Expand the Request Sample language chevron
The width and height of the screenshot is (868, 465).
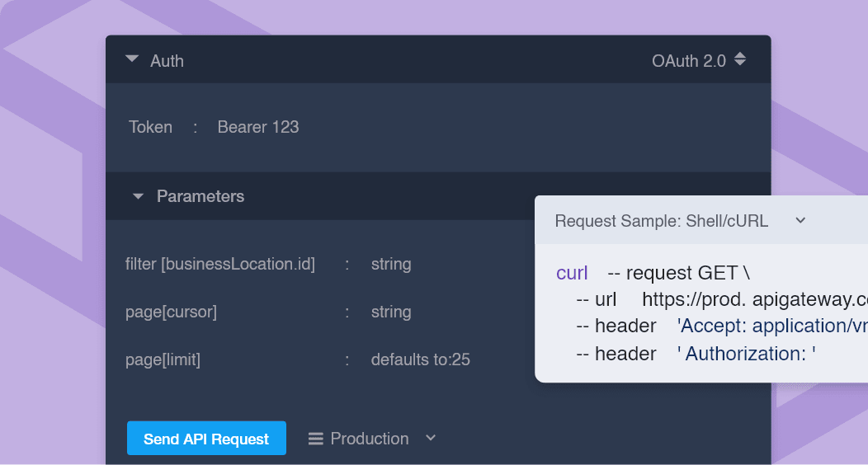pyautogui.click(x=800, y=220)
